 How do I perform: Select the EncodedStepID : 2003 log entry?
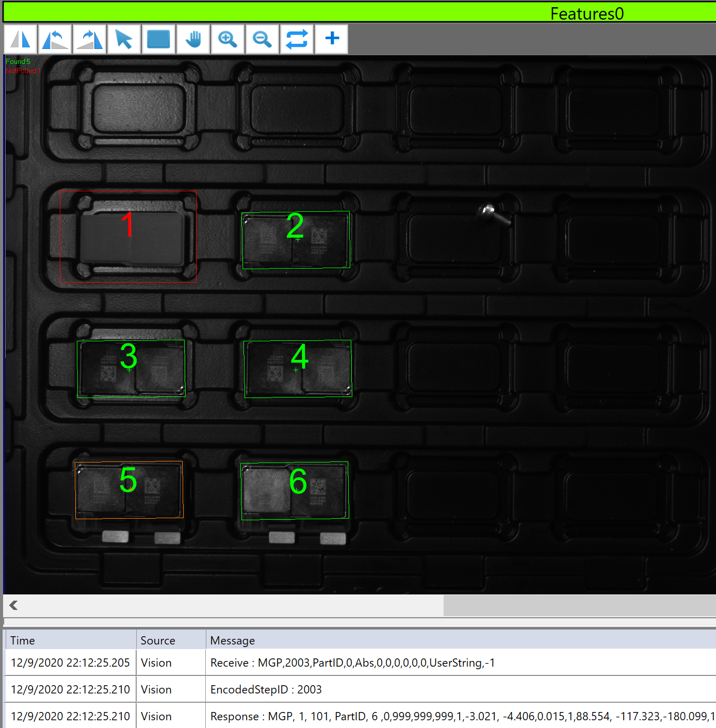pos(266,689)
